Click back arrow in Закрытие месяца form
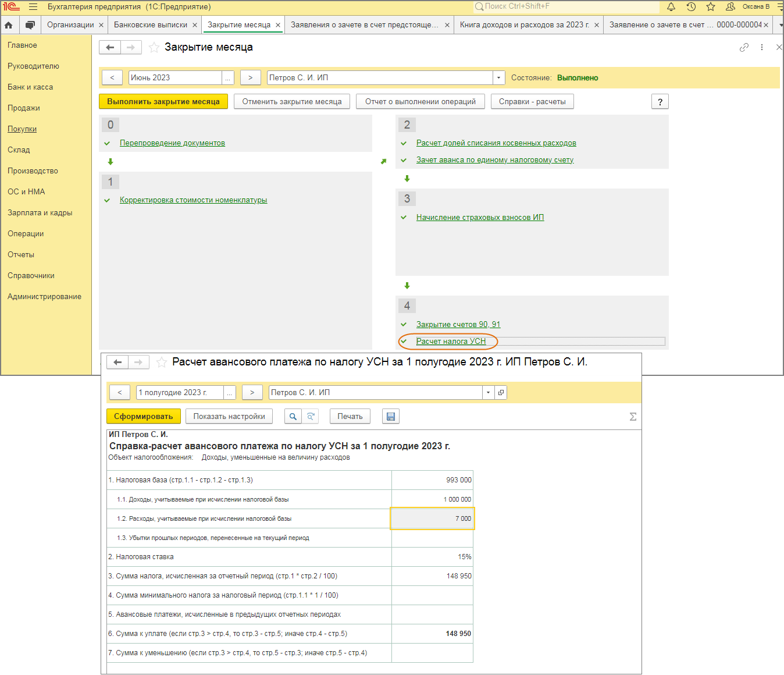This screenshot has width=784, height=675. (110, 47)
